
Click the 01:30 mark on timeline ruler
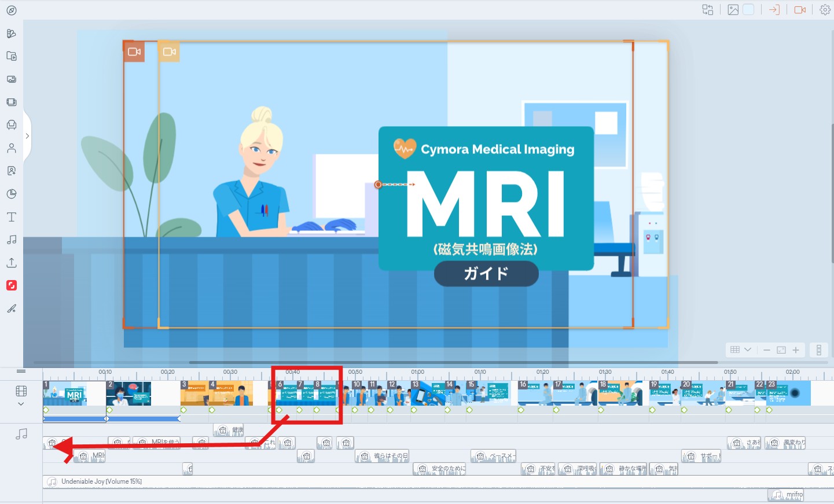[605, 372]
